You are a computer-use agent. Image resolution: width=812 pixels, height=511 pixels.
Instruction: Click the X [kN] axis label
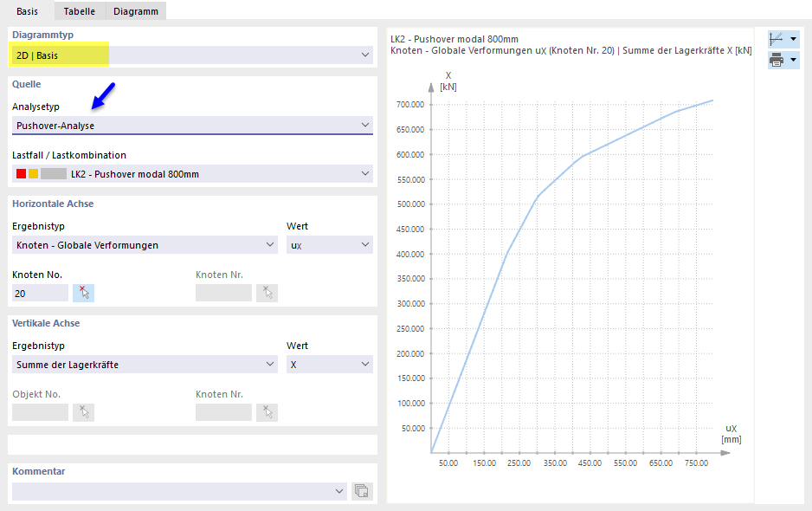448,81
